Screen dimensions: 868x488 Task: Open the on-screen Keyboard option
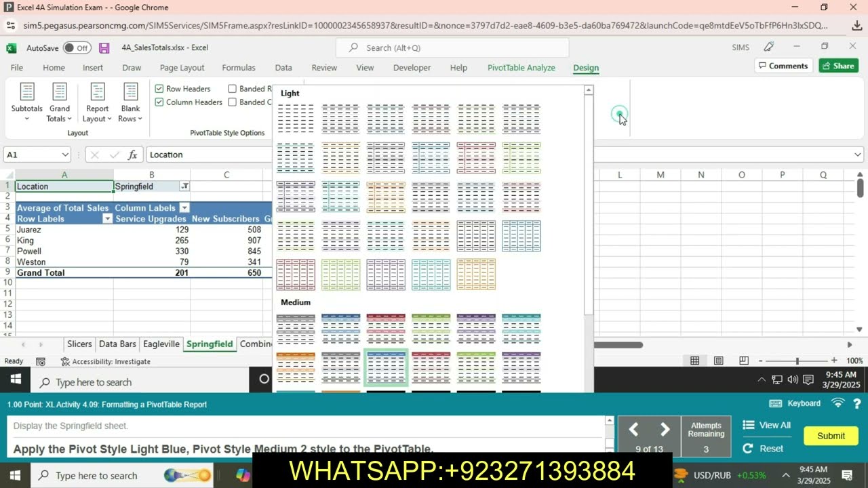click(795, 403)
